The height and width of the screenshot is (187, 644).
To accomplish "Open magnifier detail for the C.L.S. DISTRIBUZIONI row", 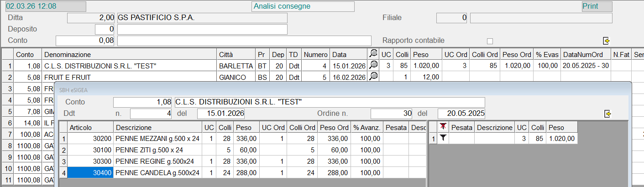I will [x=373, y=65].
